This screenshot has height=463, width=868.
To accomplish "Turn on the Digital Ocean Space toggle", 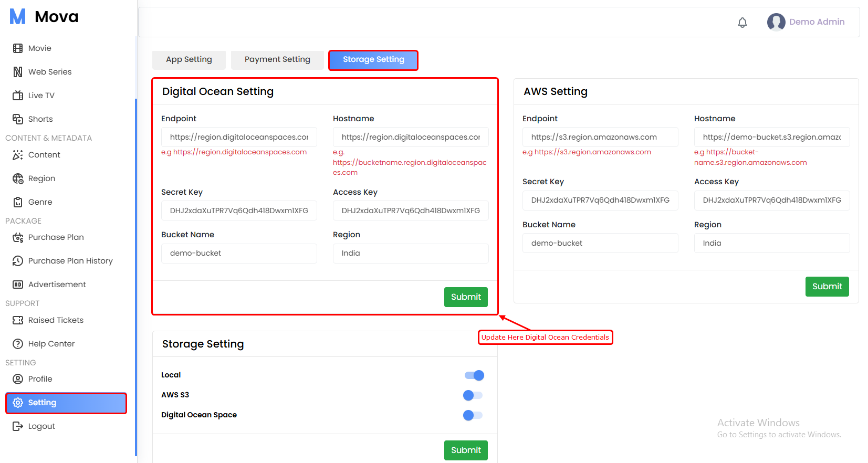I will pos(473,415).
